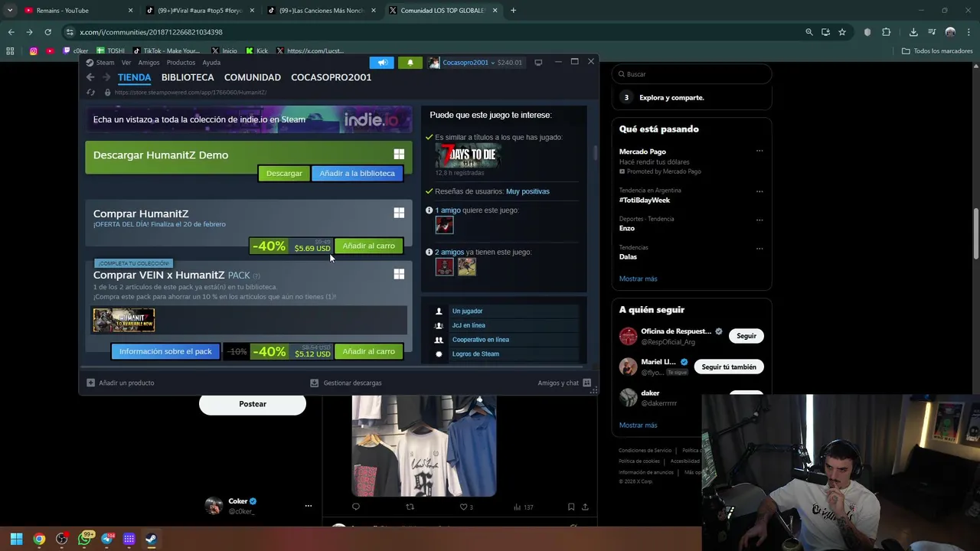Click second avatar of friends owning game
This screenshot has width=980, height=551.
[467, 266]
